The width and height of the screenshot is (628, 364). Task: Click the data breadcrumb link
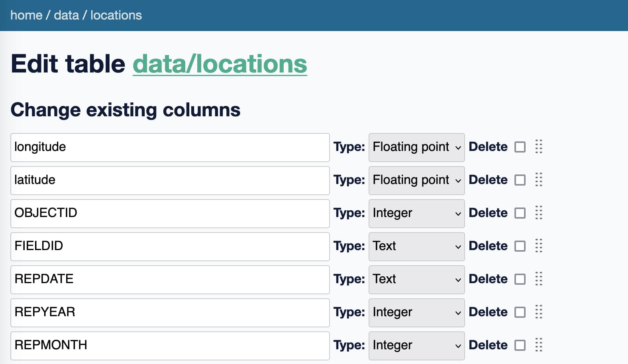[x=67, y=15]
